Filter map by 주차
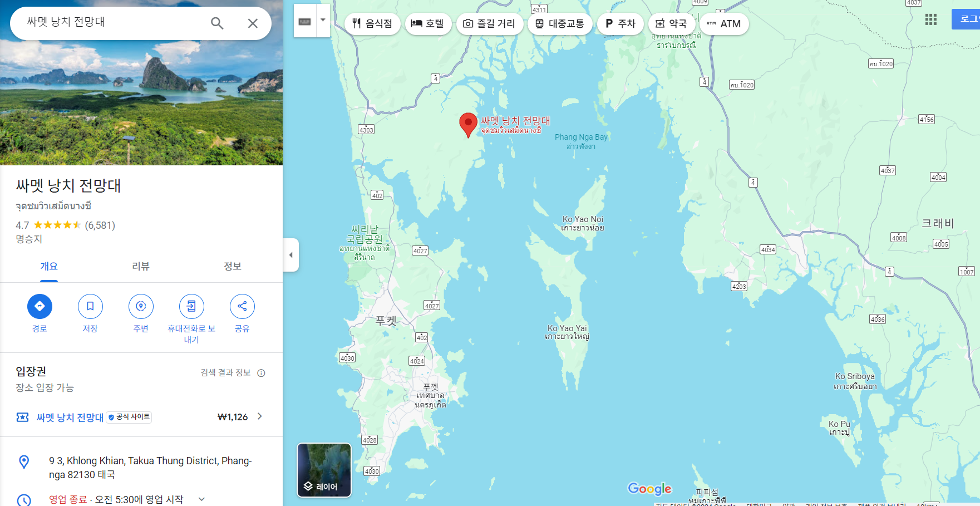The image size is (980, 506). (620, 23)
